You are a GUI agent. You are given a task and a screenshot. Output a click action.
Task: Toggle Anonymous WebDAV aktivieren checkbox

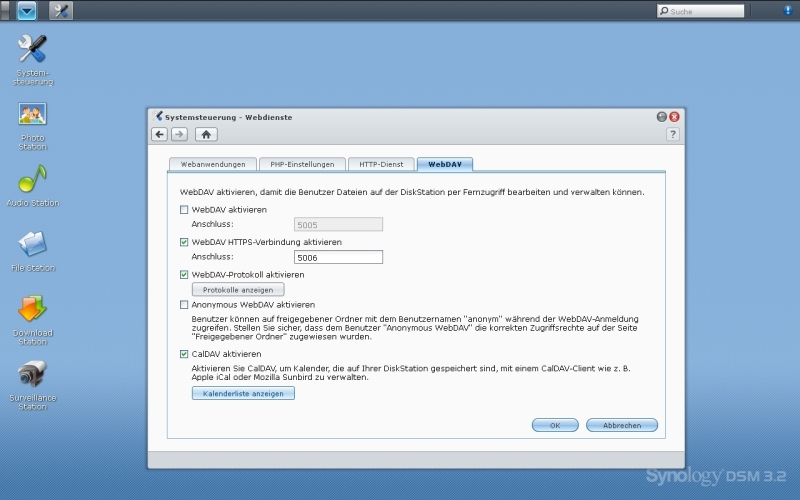(x=184, y=305)
